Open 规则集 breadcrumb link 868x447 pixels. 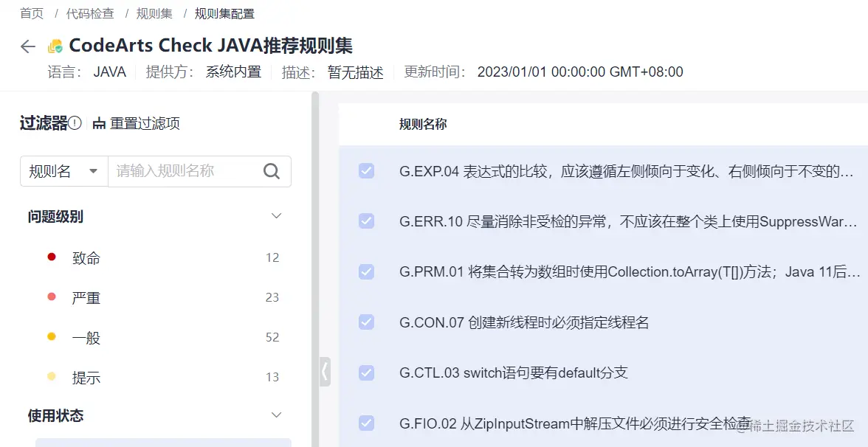pyautogui.click(x=154, y=13)
